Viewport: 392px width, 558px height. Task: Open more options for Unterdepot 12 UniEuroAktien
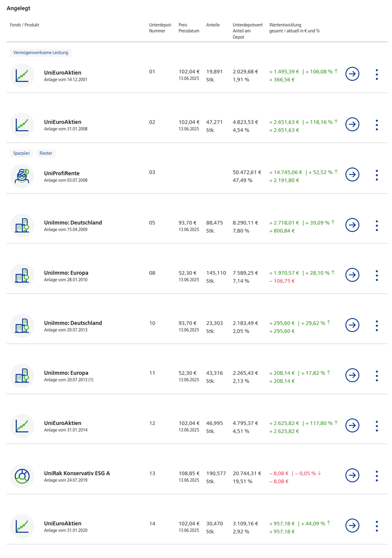pyautogui.click(x=377, y=425)
